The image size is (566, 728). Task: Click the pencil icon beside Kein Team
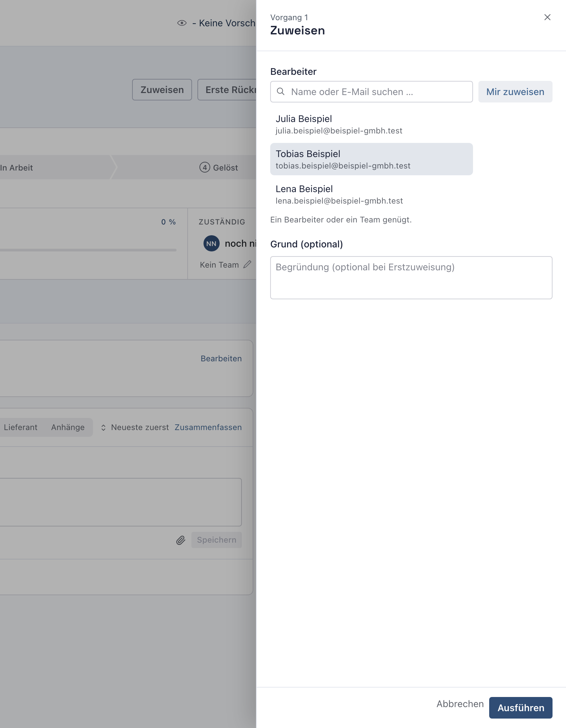coord(247,265)
